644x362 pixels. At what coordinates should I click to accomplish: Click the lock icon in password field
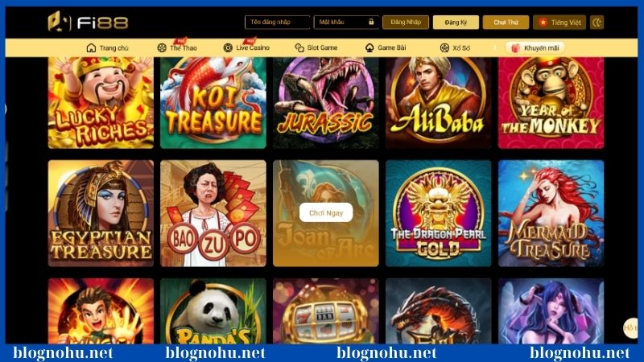coord(371,22)
